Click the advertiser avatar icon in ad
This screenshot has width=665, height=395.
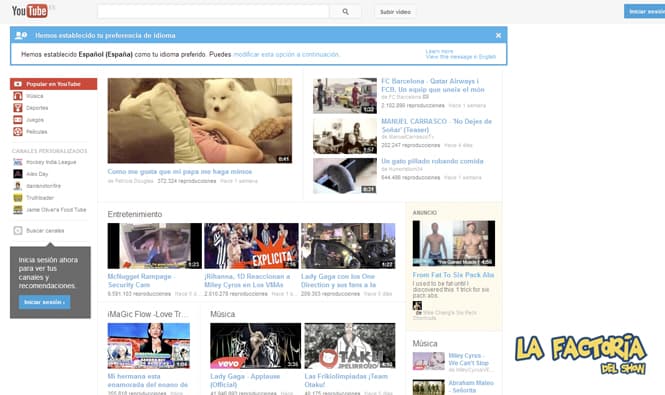(417, 305)
